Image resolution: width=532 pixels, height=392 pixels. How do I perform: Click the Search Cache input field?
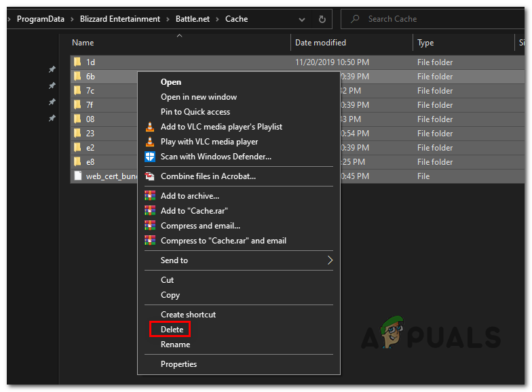point(433,19)
